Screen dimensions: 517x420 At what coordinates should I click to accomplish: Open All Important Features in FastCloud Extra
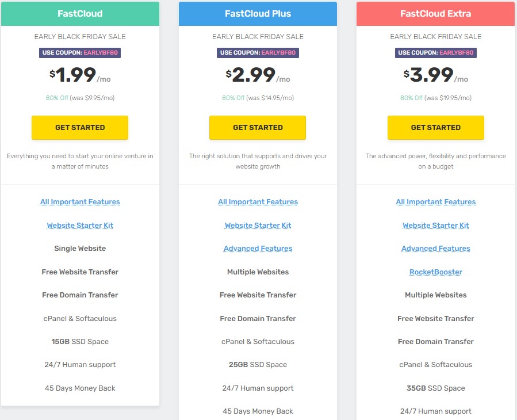[435, 202]
